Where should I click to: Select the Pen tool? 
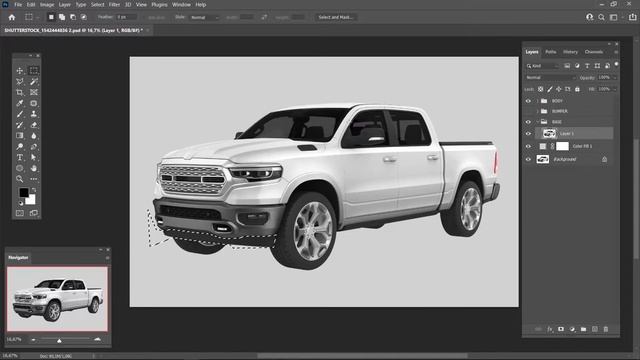tap(33, 146)
